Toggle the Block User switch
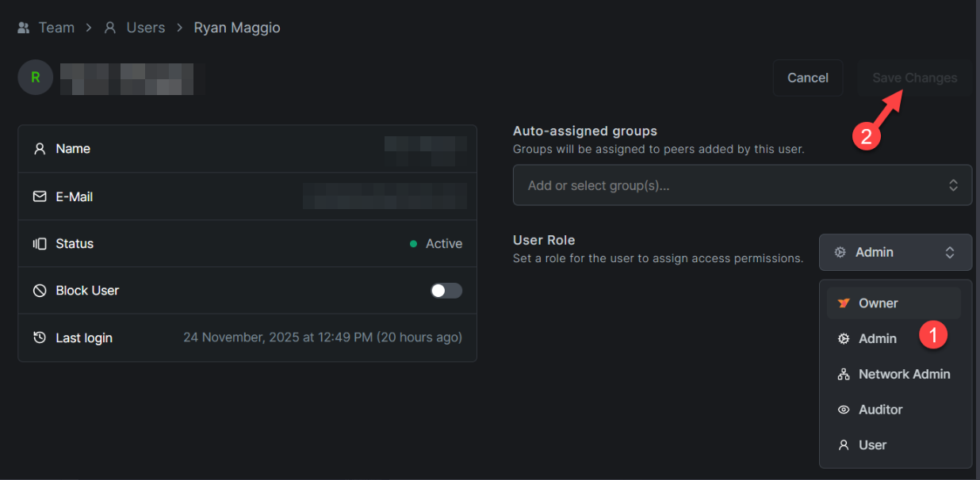Screen dimensions: 980x480 coord(446,291)
